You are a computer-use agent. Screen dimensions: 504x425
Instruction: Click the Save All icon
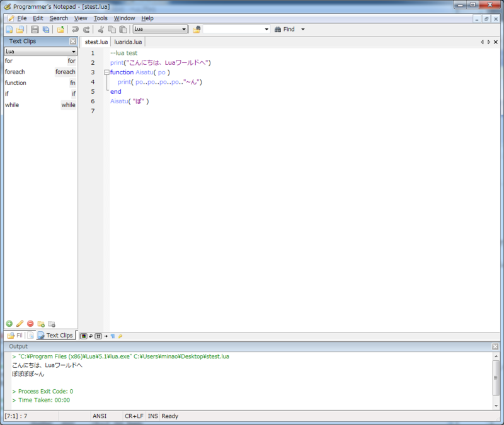tap(46, 30)
